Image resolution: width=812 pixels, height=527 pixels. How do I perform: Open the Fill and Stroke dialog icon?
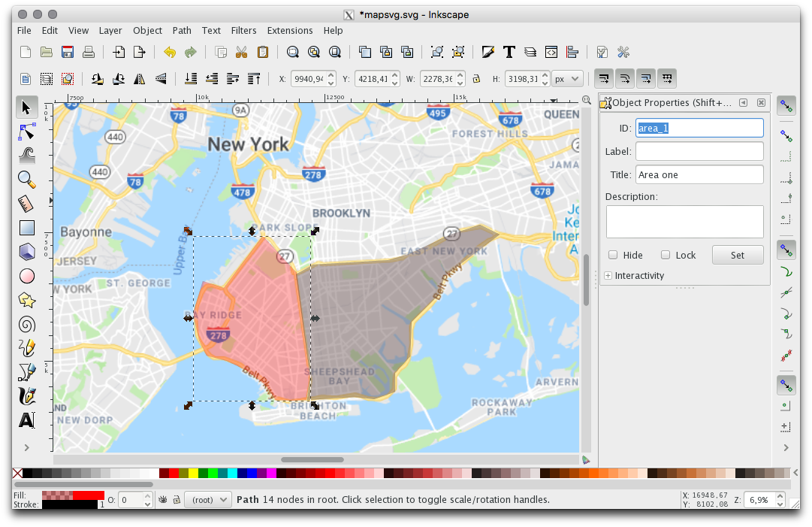pos(488,52)
